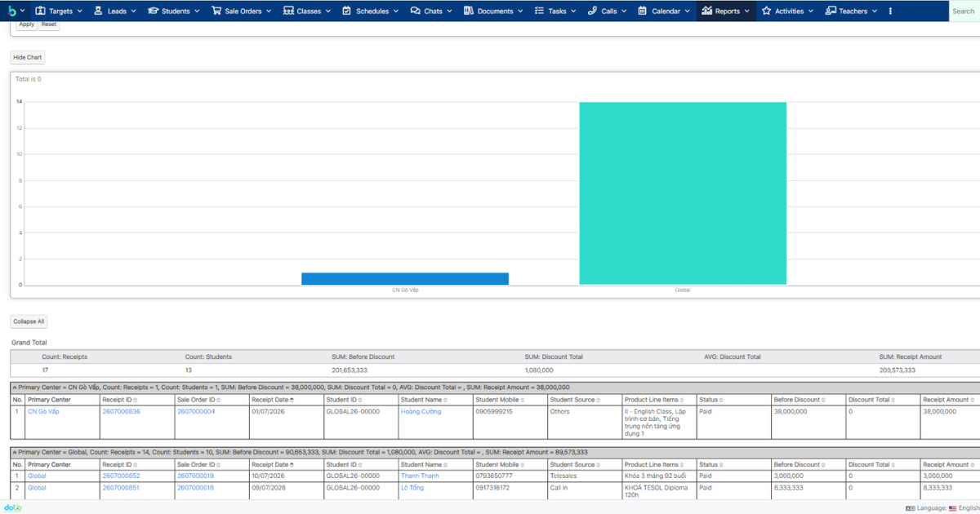
Task: Click the Hide Chart button
Action: tap(28, 58)
